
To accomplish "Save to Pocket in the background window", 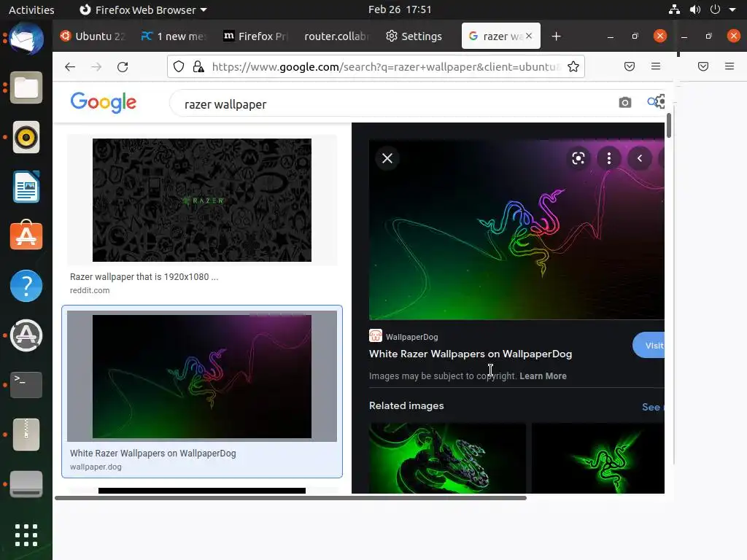I will pyautogui.click(x=703, y=66).
